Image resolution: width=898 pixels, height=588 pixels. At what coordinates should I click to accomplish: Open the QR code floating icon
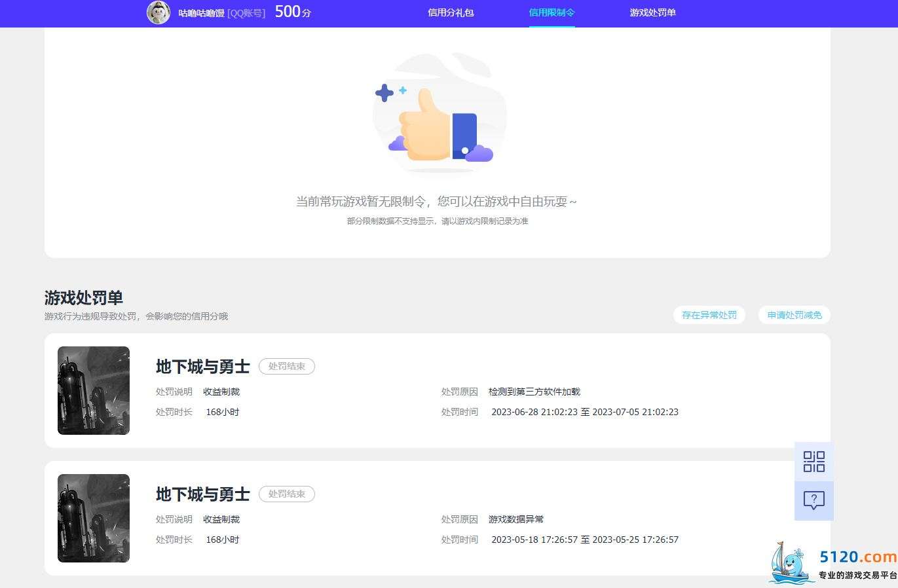tap(814, 462)
